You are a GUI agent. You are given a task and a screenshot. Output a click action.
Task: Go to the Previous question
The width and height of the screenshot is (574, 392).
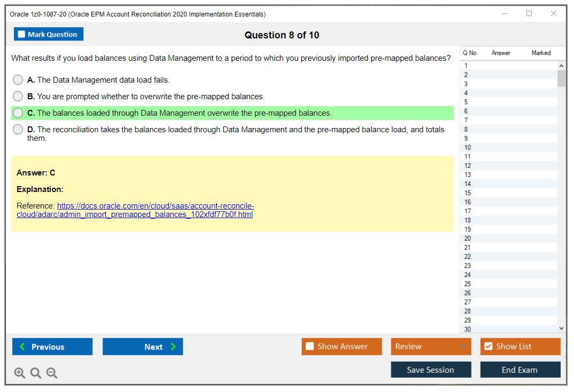pos(52,347)
